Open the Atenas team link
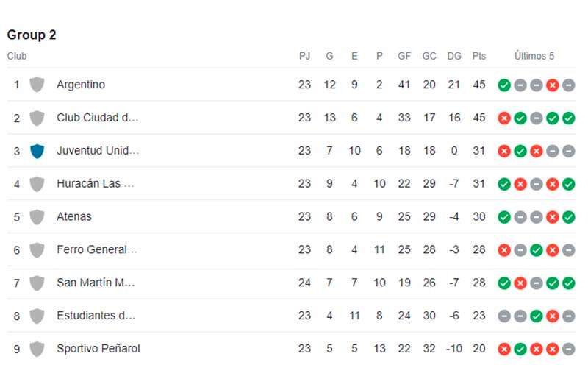The height and width of the screenshot is (390, 588). pos(74,216)
